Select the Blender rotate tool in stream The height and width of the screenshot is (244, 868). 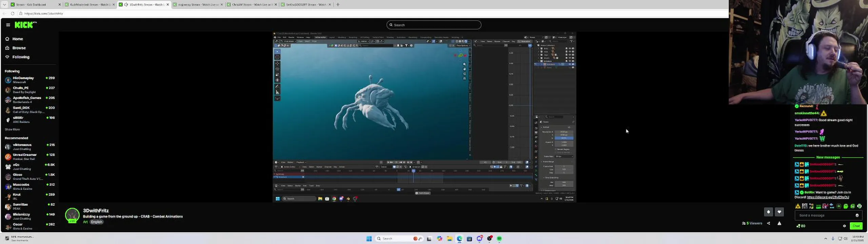pos(277,69)
